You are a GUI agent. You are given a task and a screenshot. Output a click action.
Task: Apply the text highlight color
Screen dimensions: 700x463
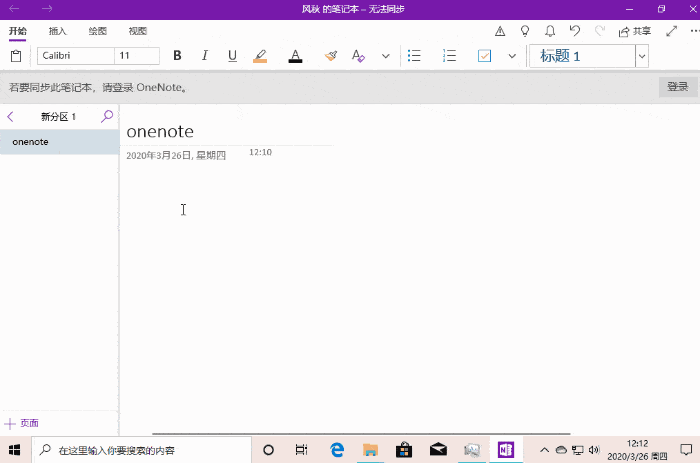point(260,56)
